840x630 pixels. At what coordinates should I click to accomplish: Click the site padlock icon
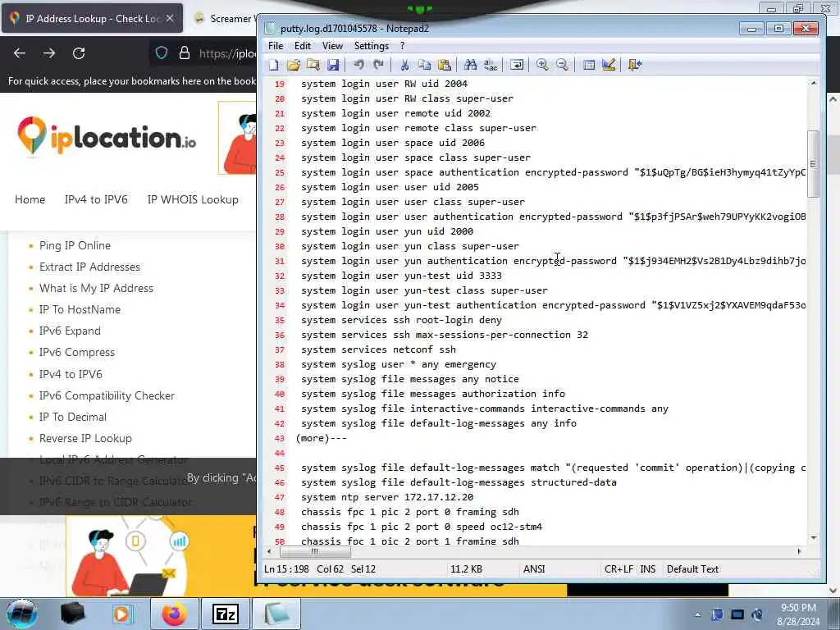click(x=185, y=53)
